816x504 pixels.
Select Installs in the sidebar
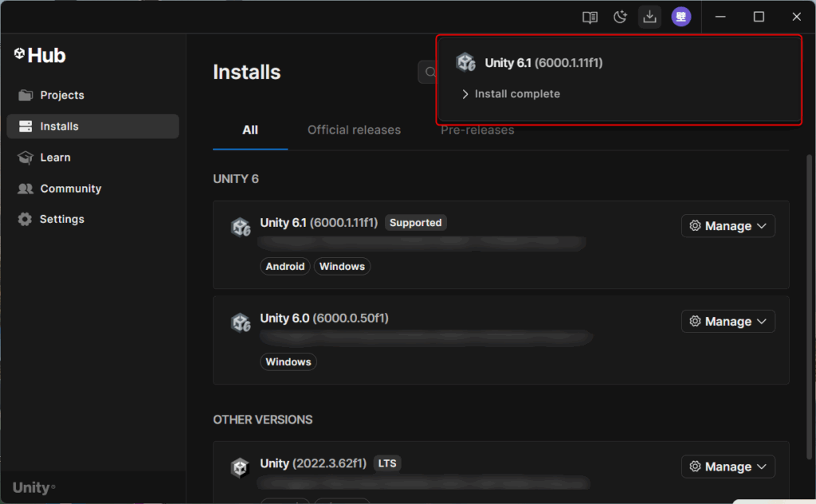[92, 127]
